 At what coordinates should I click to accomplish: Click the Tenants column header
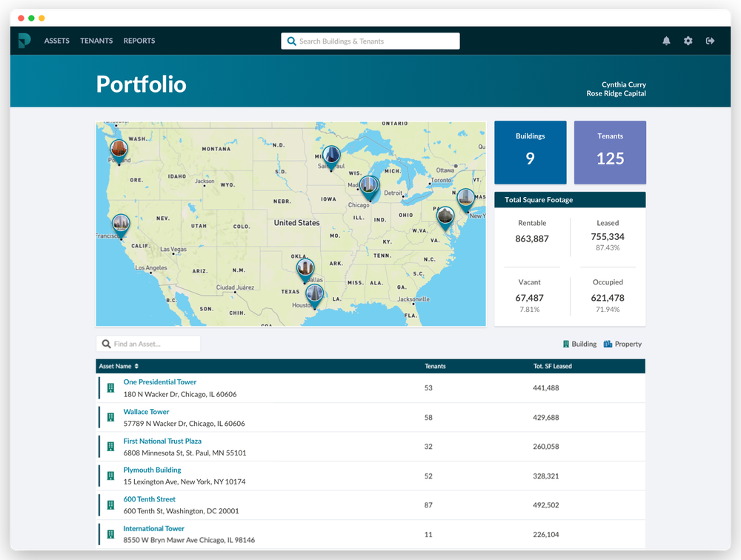pos(435,366)
